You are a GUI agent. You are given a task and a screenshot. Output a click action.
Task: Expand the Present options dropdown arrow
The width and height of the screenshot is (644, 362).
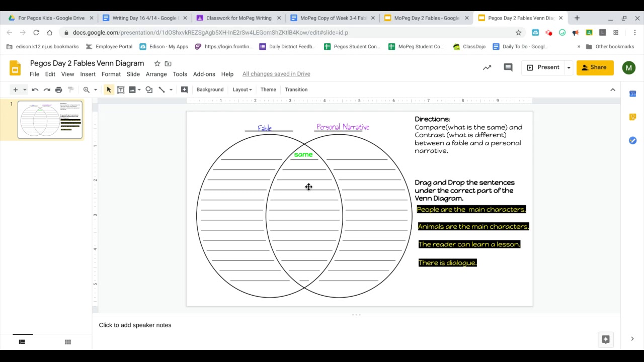[569, 67]
